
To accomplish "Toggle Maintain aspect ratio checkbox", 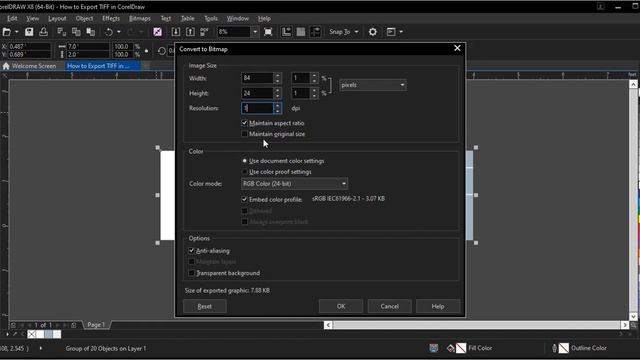I will (x=244, y=123).
